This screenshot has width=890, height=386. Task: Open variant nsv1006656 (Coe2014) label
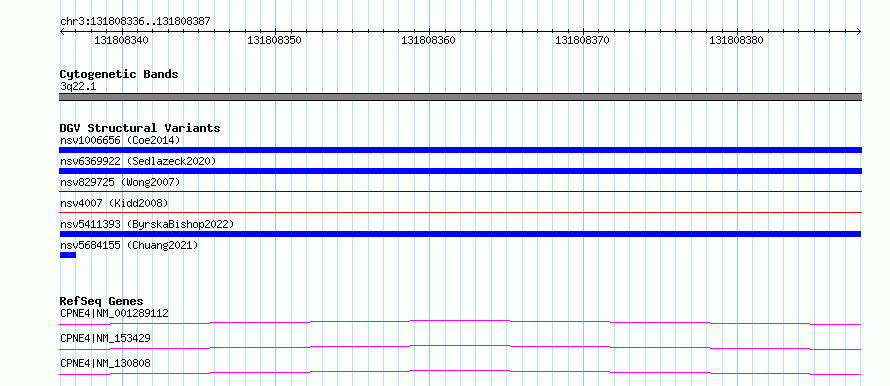click(x=120, y=140)
